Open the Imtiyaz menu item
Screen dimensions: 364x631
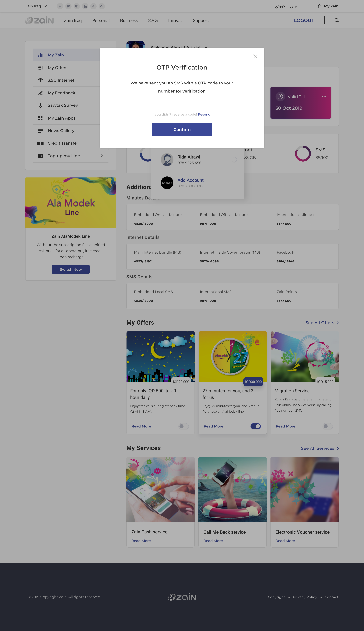tap(175, 20)
